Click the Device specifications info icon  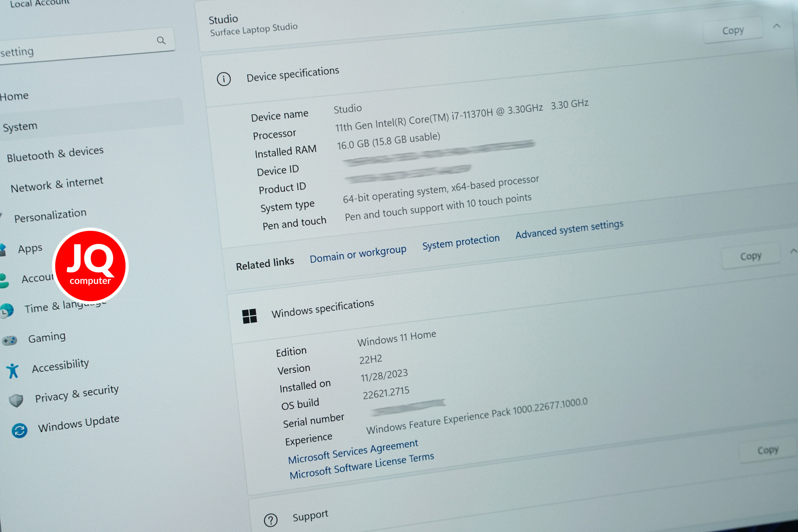(x=224, y=79)
